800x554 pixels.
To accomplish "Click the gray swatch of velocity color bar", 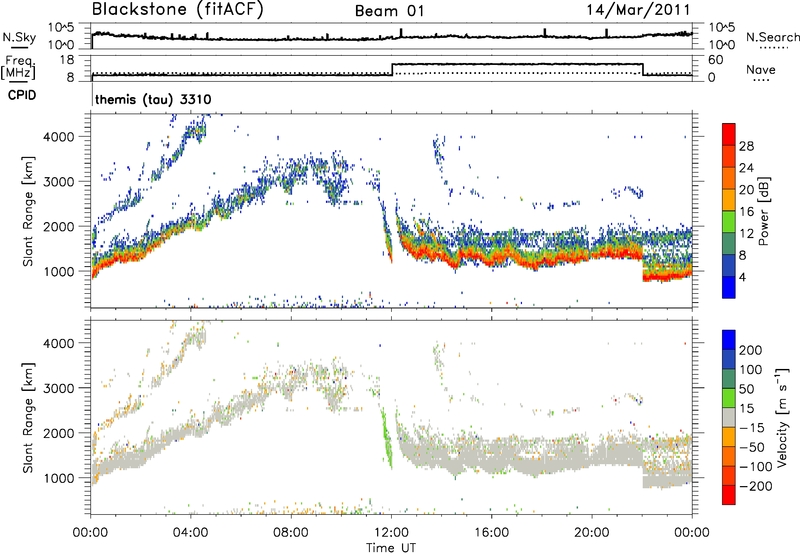I will (729, 417).
